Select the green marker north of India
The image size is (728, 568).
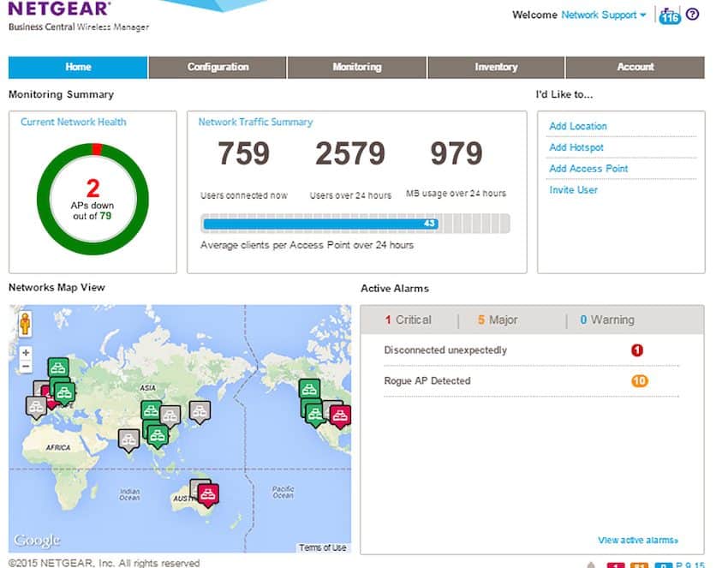pos(151,410)
